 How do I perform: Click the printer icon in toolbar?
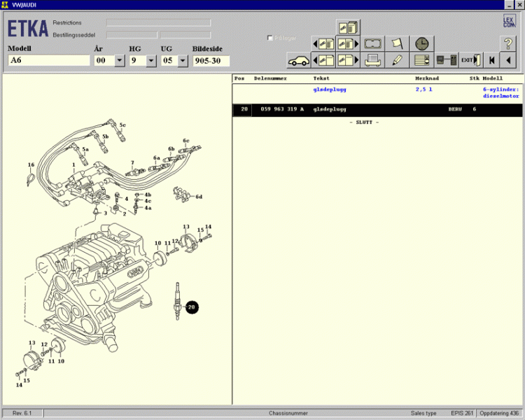pos(372,60)
